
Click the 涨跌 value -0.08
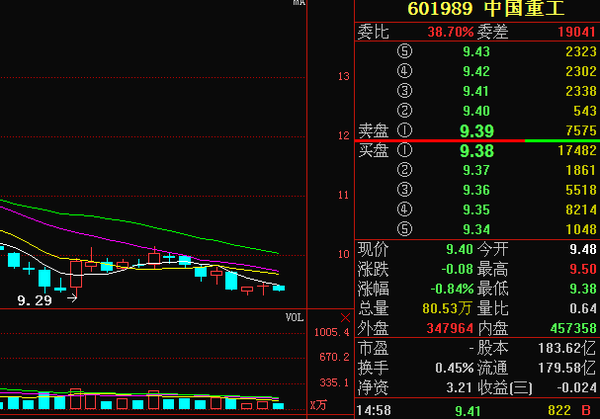click(457, 269)
